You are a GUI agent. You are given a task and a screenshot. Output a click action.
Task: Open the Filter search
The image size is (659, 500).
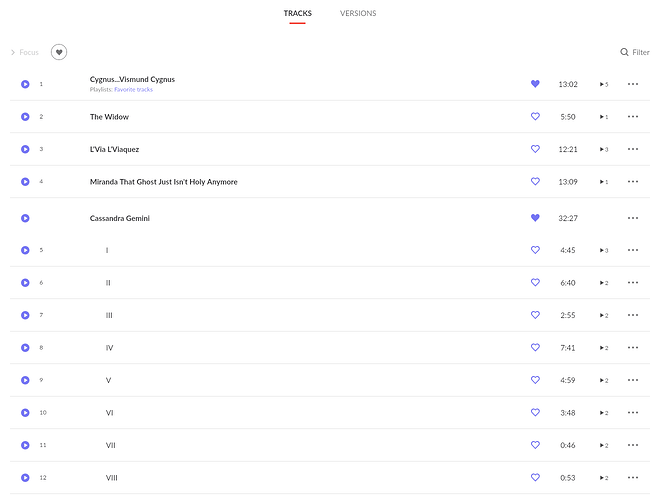[635, 52]
